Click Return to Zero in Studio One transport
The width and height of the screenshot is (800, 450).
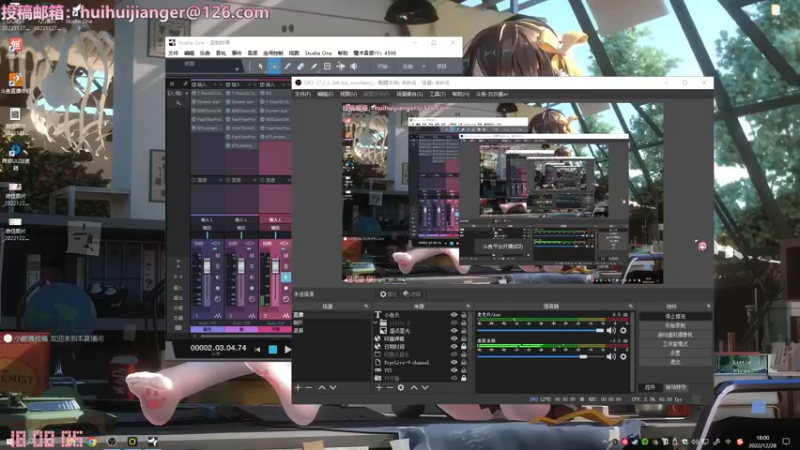click(x=257, y=349)
